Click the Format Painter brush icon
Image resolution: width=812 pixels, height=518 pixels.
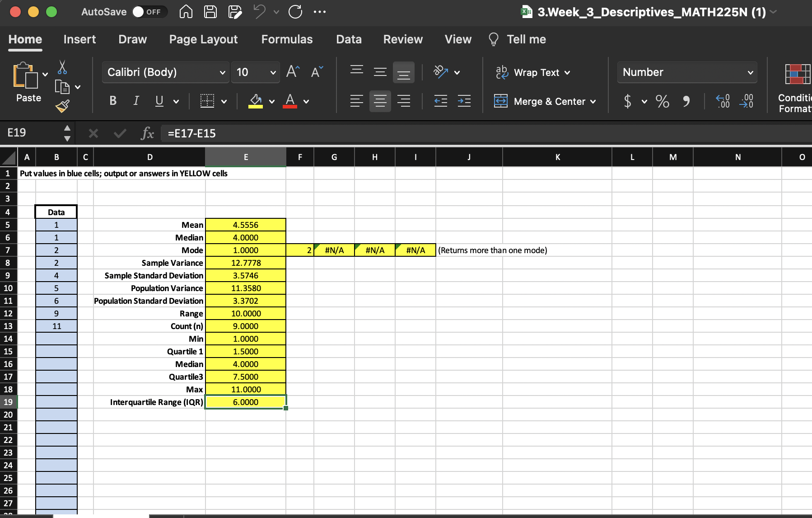[x=62, y=106]
